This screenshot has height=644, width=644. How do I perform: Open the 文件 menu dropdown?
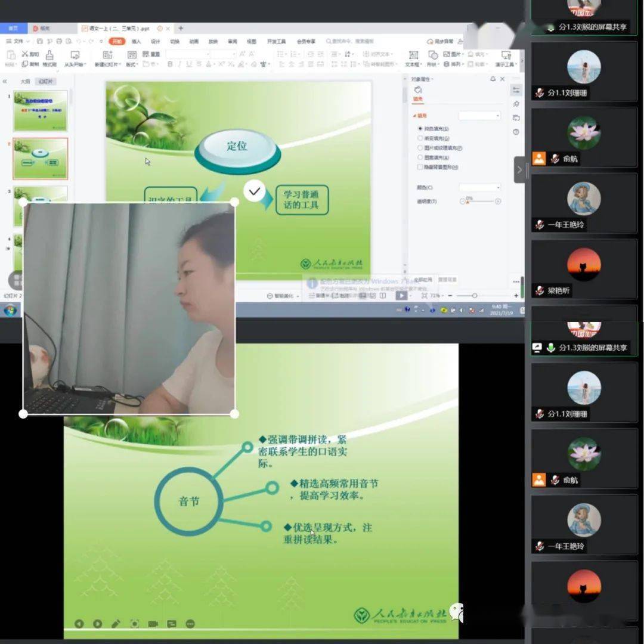(x=18, y=41)
